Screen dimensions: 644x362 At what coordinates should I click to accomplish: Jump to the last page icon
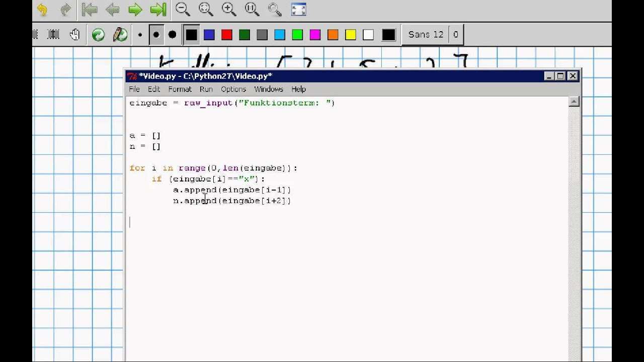point(158,10)
